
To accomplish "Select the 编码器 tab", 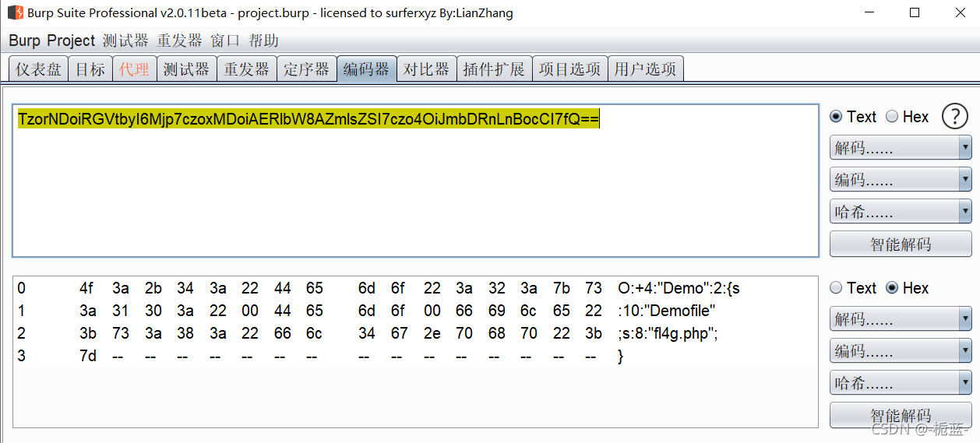I will tap(366, 69).
